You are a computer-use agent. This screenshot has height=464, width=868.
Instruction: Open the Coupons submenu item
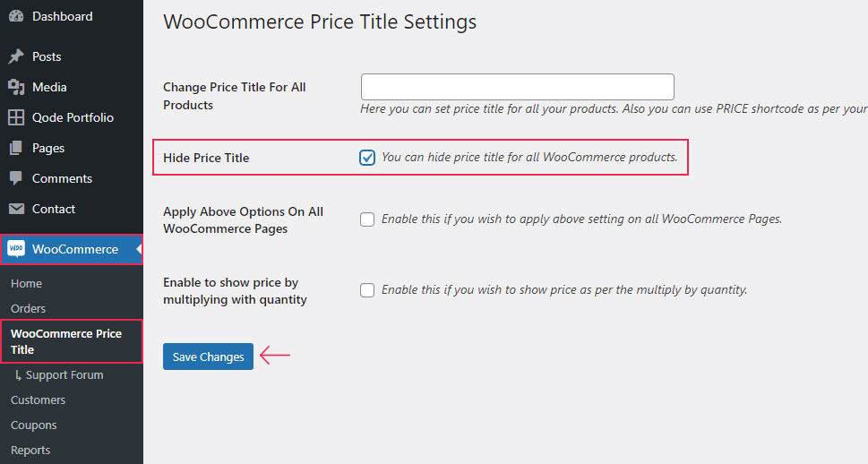coord(34,425)
